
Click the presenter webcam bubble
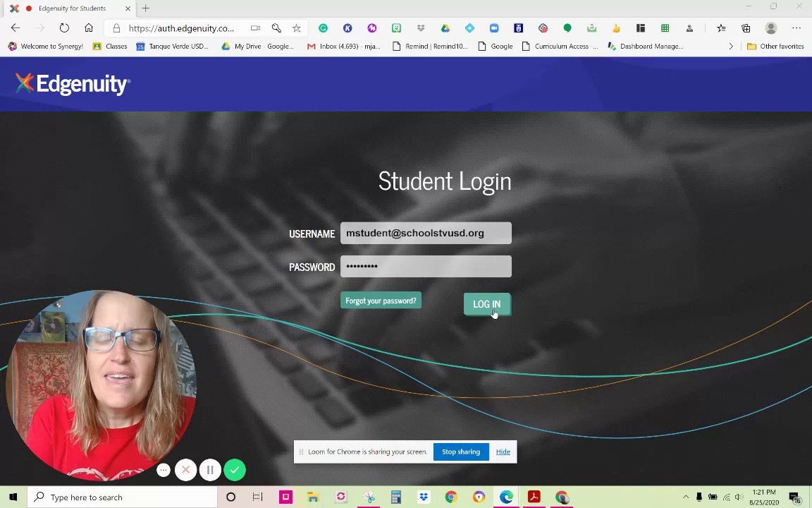click(101, 385)
